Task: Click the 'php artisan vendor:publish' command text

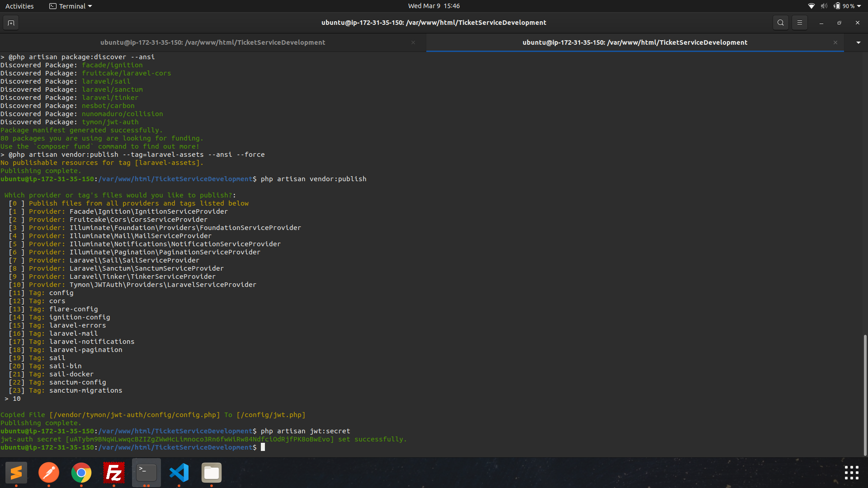Action: [x=313, y=179]
